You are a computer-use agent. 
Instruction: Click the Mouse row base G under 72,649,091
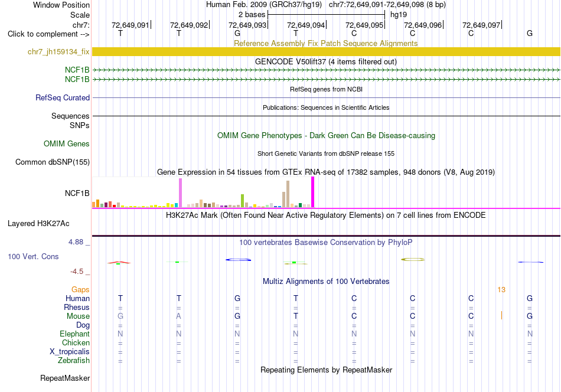[120, 316]
